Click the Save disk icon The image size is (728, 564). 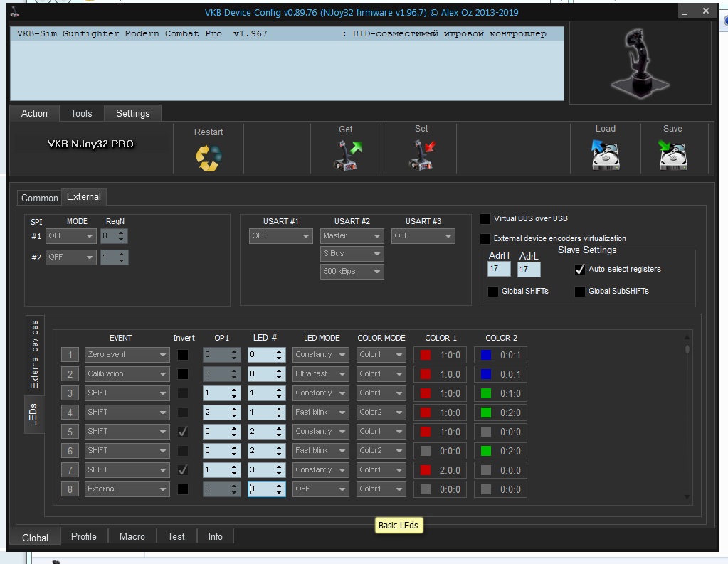pyautogui.click(x=672, y=155)
